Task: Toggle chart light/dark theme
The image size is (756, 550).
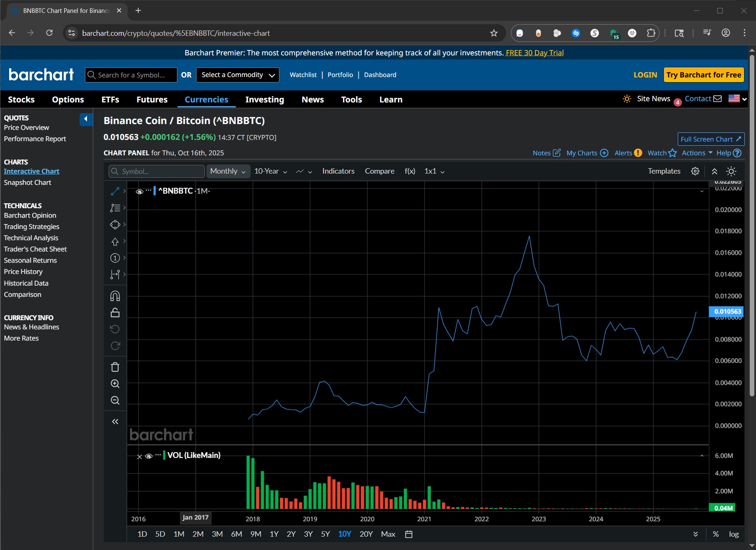Action: point(731,171)
